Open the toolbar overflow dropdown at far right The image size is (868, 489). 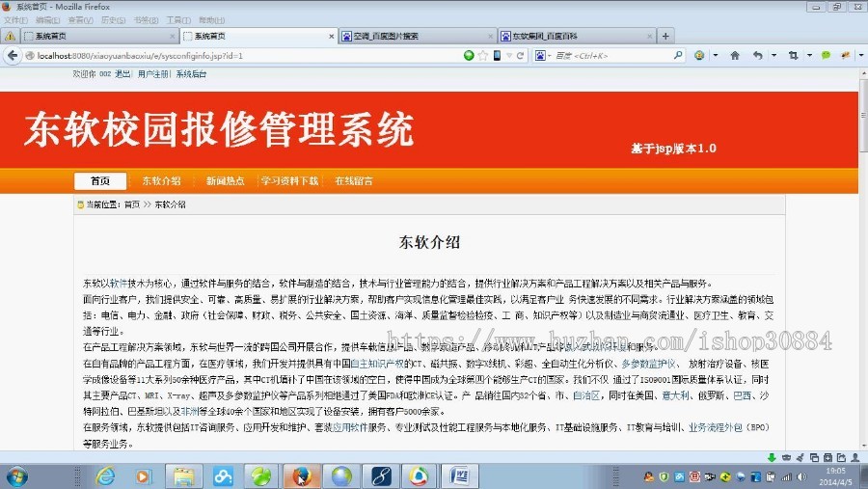(x=861, y=55)
